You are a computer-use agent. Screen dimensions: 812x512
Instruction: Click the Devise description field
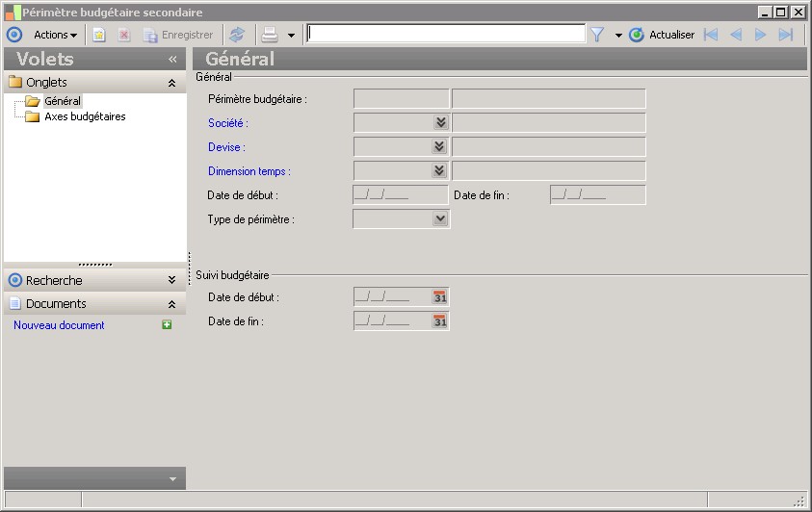[x=549, y=147]
